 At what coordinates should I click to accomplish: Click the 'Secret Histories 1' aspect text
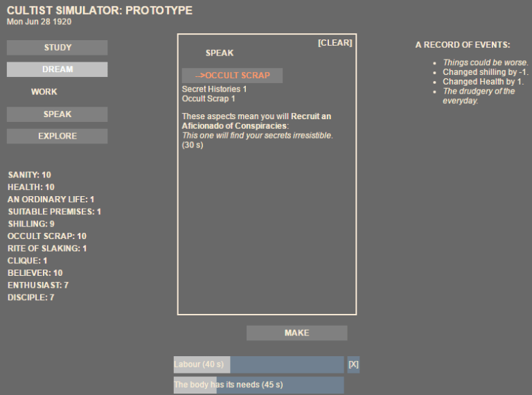click(x=214, y=89)
